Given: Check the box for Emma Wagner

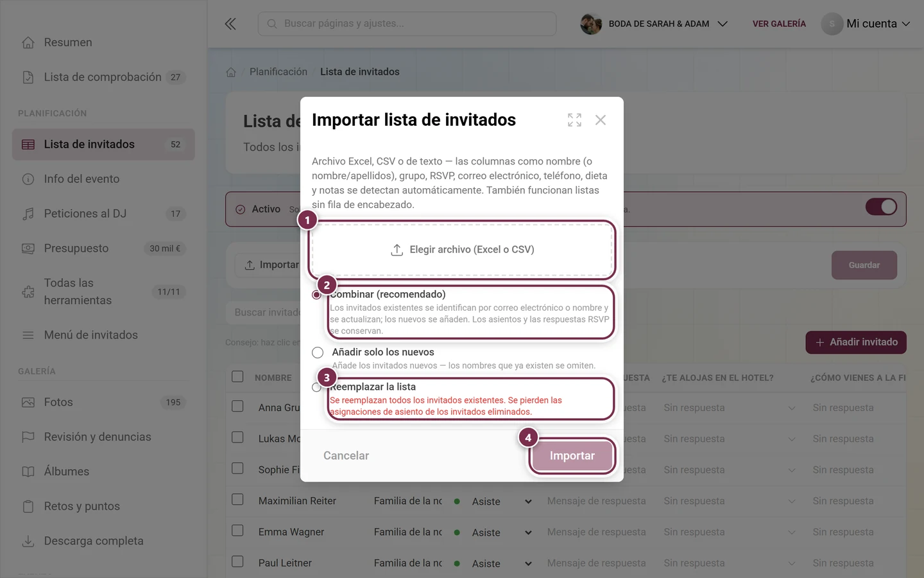Looking at the screenshot, I should pos(237,530).
